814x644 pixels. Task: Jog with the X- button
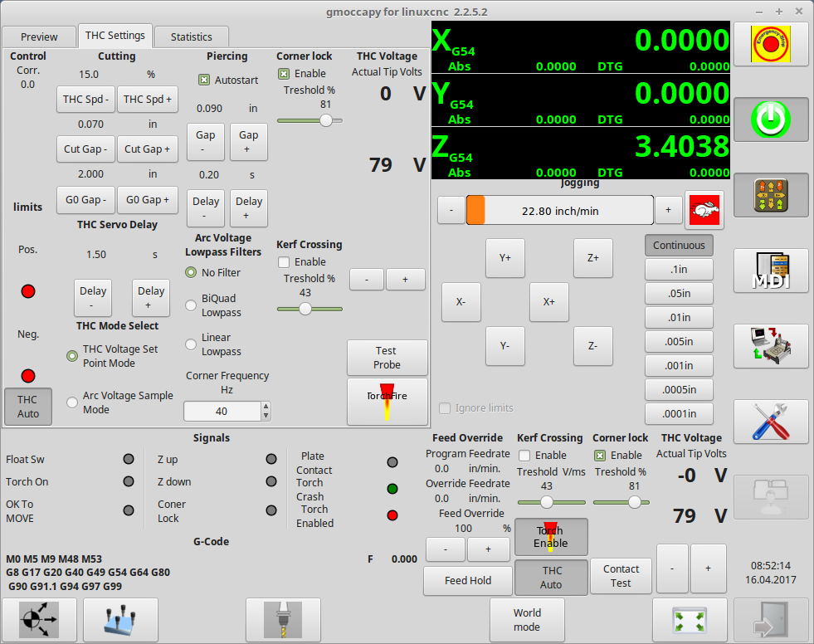[461, 302]
